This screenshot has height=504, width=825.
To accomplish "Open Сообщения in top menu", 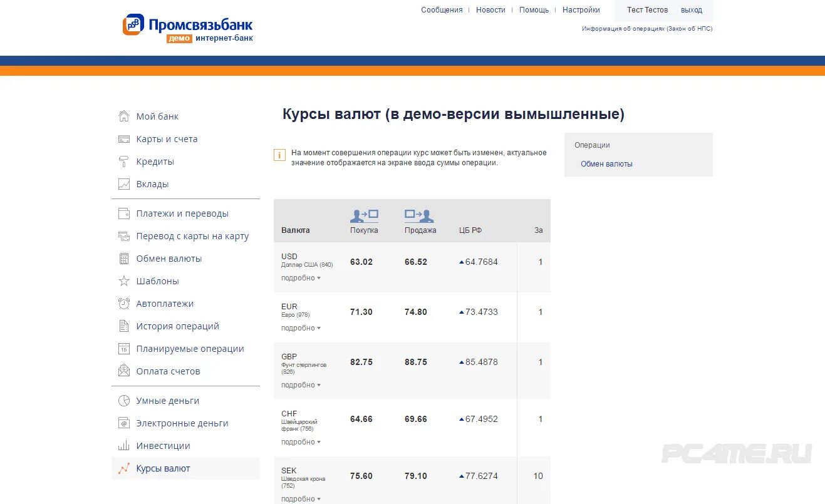I will (x=442, y=10).
